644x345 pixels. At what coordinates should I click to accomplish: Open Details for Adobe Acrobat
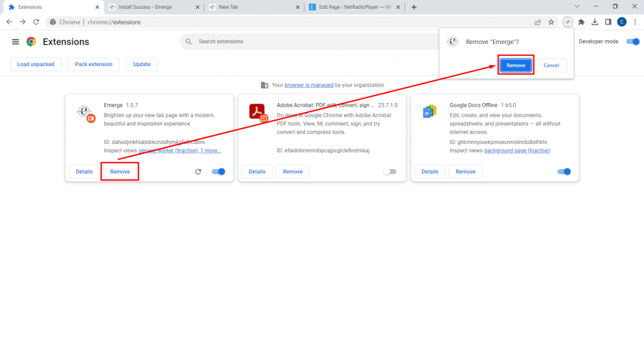point(257,172)
